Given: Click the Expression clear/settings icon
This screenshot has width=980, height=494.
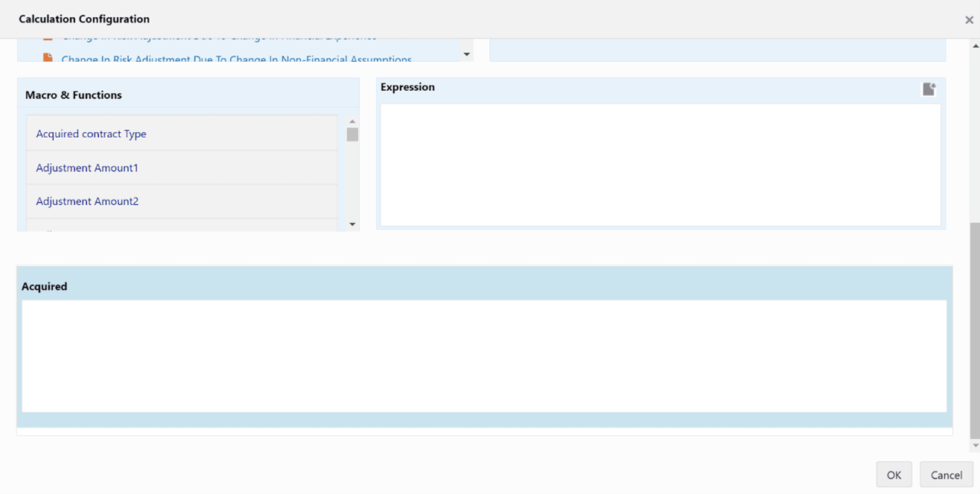Looking at the screenshot, I should [x=929, y=88].
